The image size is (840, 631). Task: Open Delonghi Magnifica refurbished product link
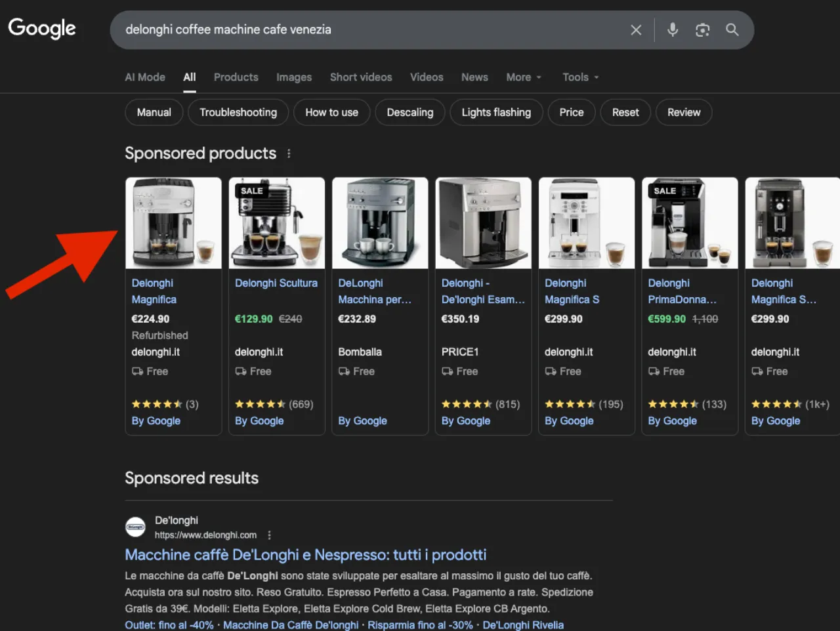(x=154, y=291)
